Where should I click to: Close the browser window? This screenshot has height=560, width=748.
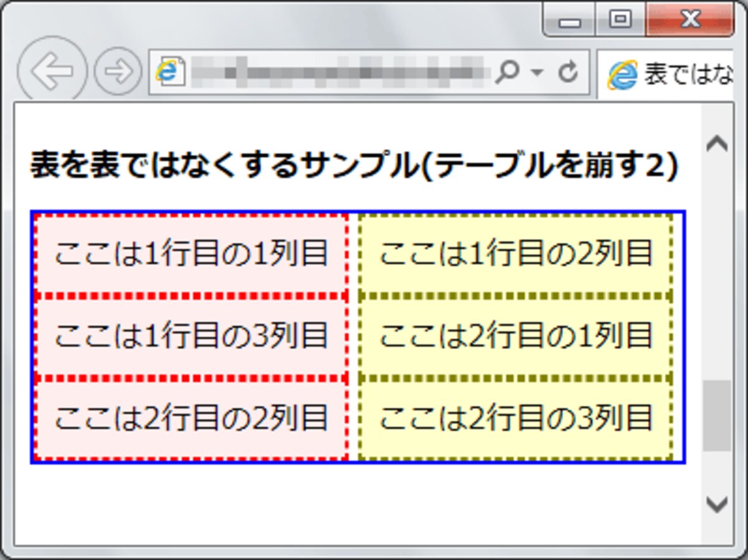tap(689, 21)
